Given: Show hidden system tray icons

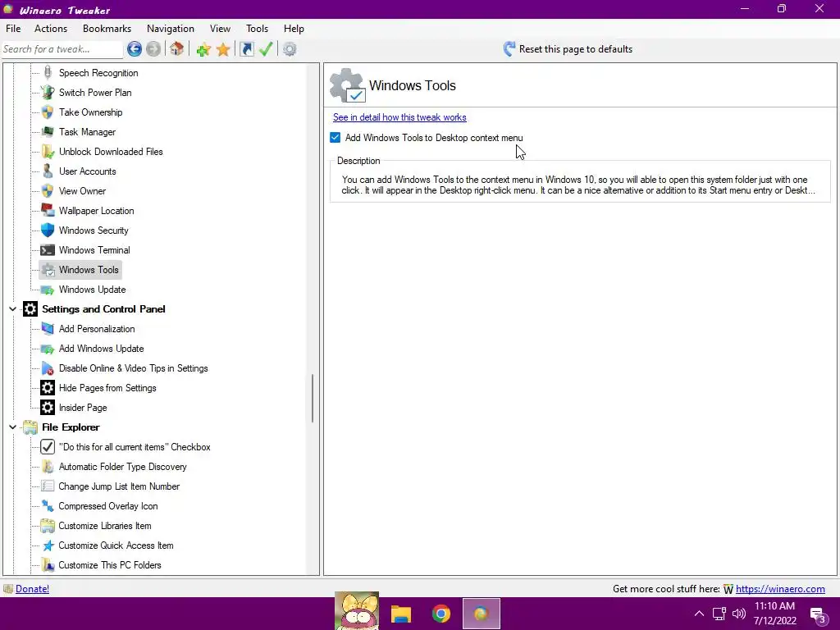Looking at the screenshot, I should (699, 614).
